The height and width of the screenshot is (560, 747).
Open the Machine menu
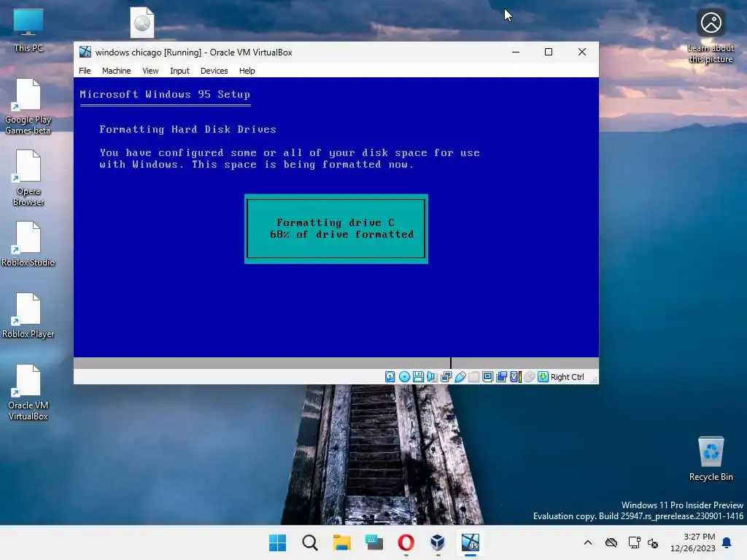click(x=116, y=71)
